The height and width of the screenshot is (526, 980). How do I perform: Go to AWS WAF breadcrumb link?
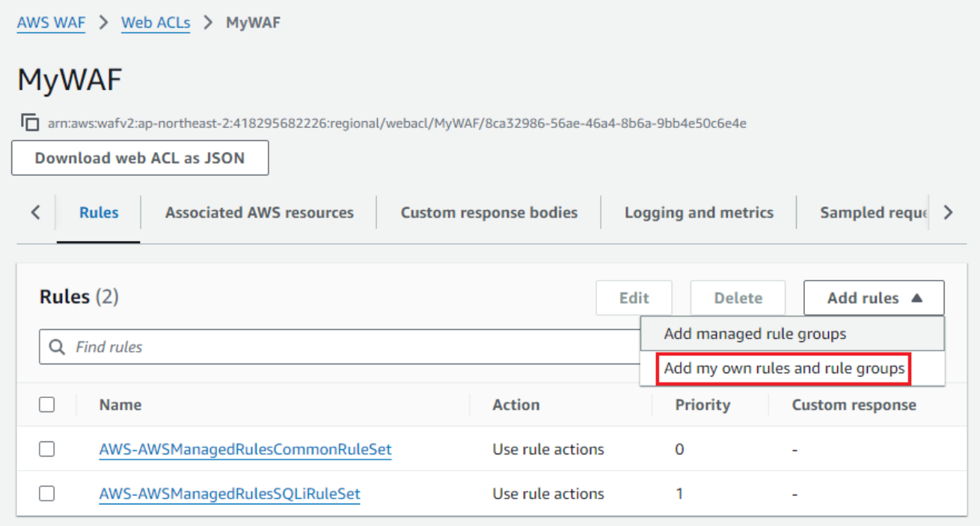coord(51,22)
